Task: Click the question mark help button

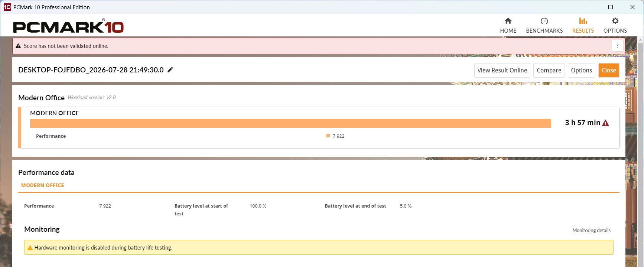Action: pos(617,46)
